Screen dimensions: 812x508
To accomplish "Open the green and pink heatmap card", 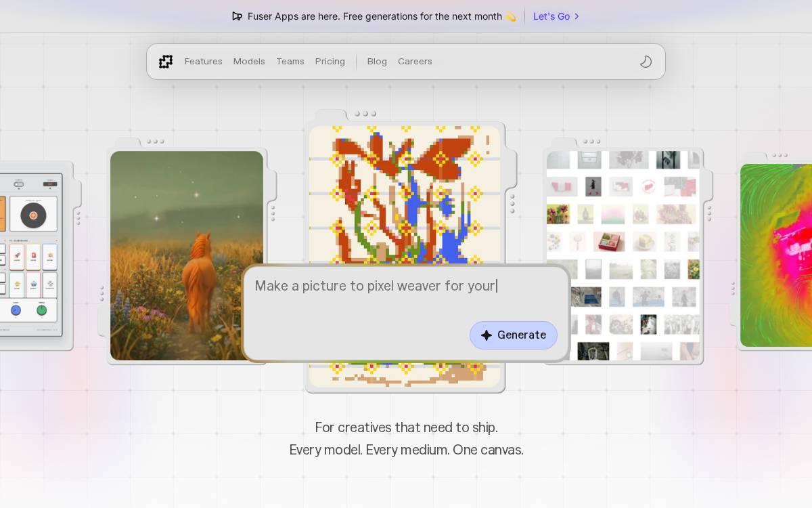I will click(x=776, y=255).
